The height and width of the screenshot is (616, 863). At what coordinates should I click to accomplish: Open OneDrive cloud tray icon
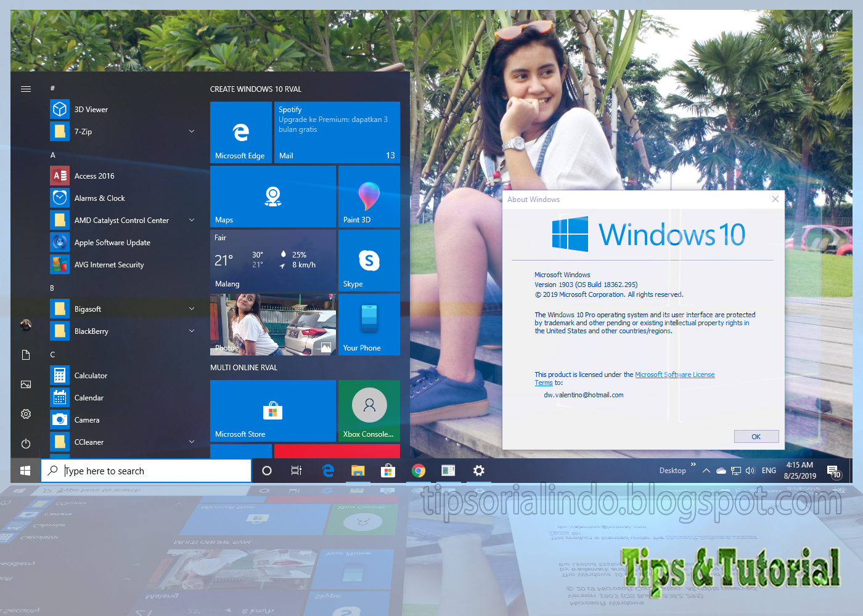(x=721, y=471)
